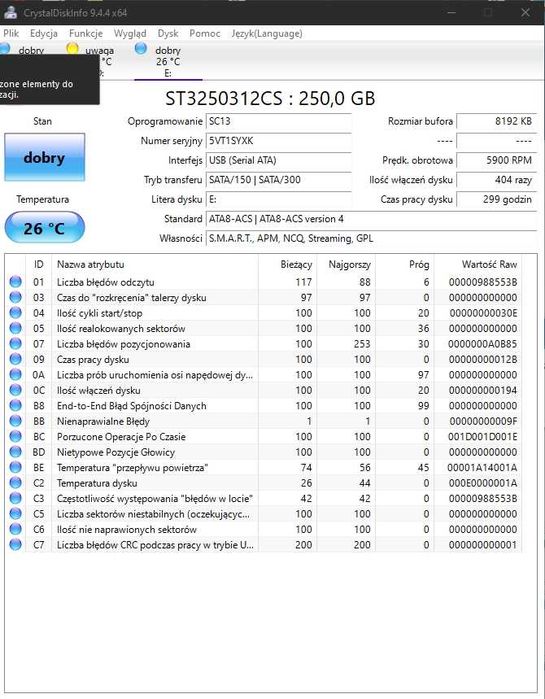
Task: Click the dobry health status button
Action: pyautogui.click(x=45, y=157)
